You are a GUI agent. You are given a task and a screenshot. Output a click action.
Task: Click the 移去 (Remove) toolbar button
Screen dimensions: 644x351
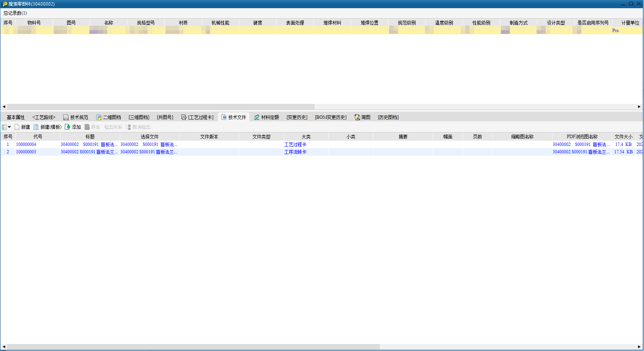(92, 127)
